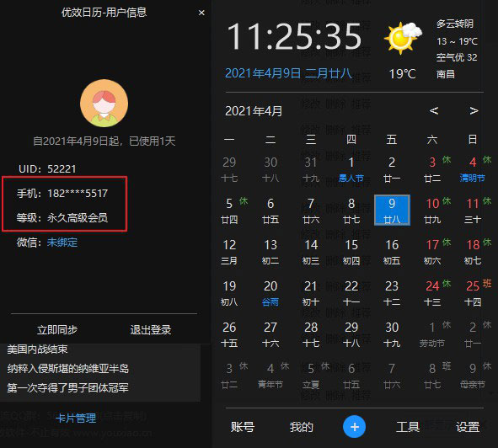The width and height of the screenshot is (498, 448).
Task: Click the 南昌 city label
Action: pos(446,74)
